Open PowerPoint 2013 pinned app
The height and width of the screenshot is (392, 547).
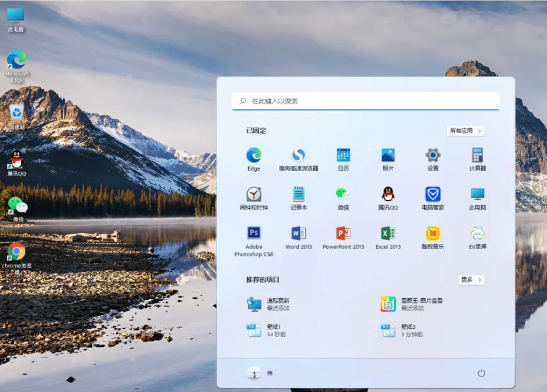(x=344, y=233)
